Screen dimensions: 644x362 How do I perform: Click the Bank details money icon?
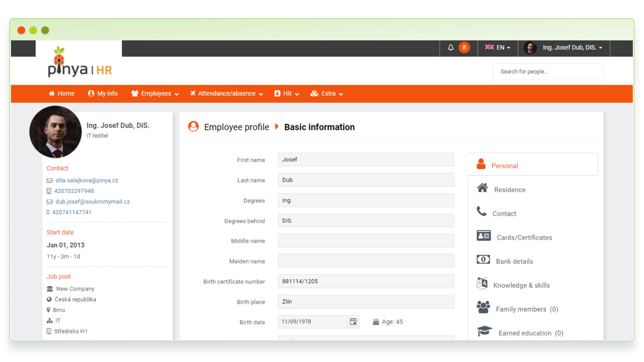click(x=483, y=259)
